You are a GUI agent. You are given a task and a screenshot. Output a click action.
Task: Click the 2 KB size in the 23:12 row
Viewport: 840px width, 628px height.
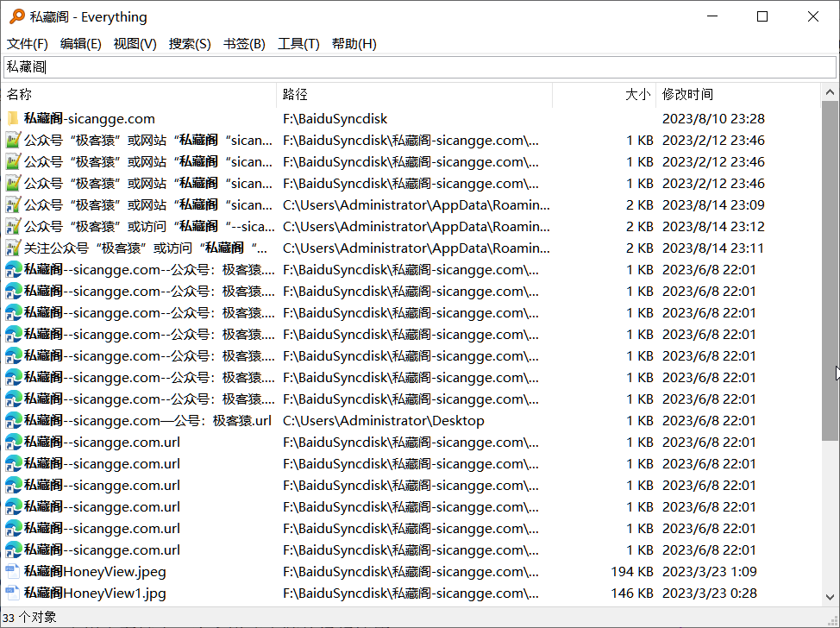tap(640, 226)
